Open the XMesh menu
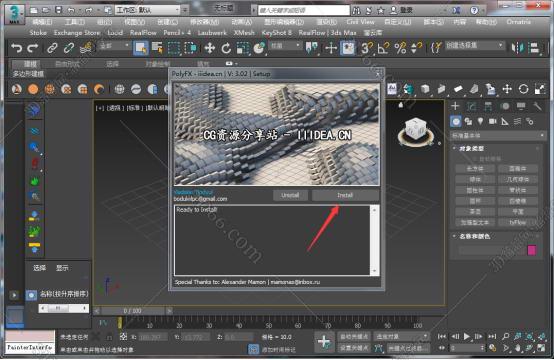Screen dimensions: 554x360 point(244,33)
